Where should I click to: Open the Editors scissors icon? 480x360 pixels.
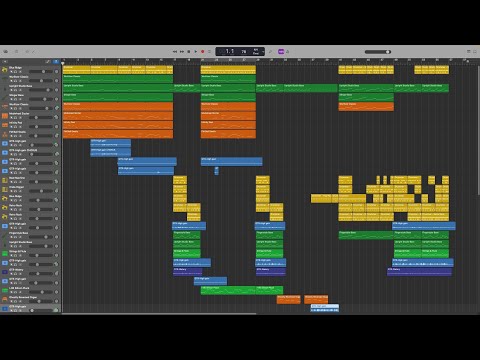tap(33, 52)
